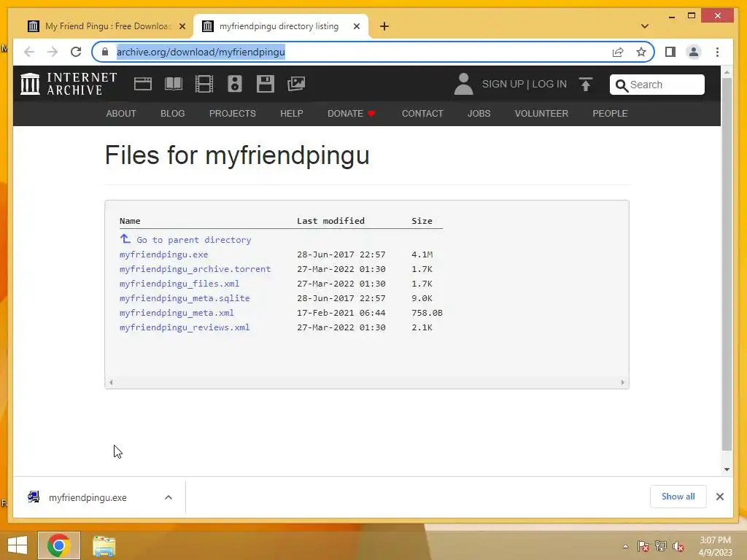This screenshot has height=560, width=747.
Task: Open File Explorer from taskbar
Action: tap(104, 546)
